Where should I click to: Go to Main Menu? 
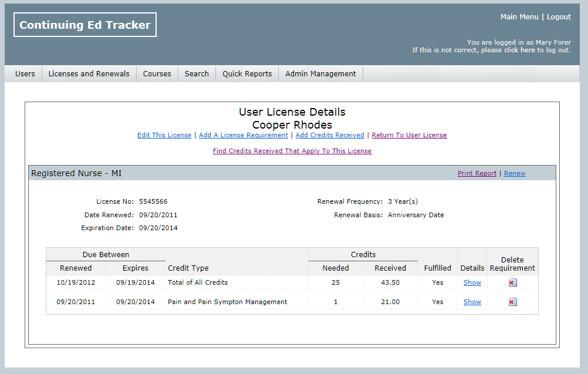tap(519, 17)
